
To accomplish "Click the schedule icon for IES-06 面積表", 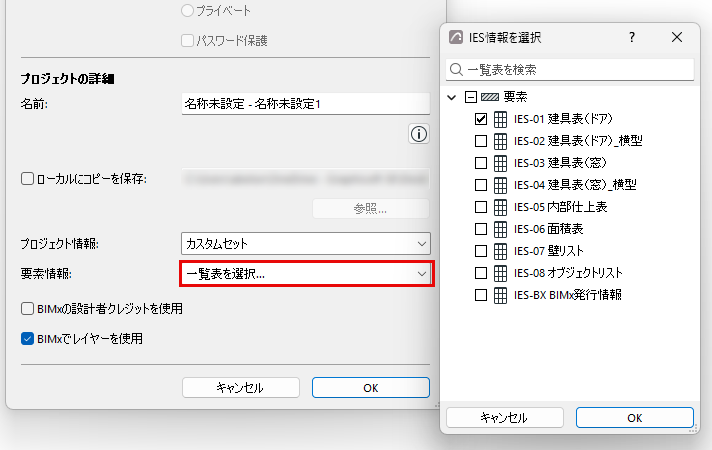I will (x=500, y=229).
